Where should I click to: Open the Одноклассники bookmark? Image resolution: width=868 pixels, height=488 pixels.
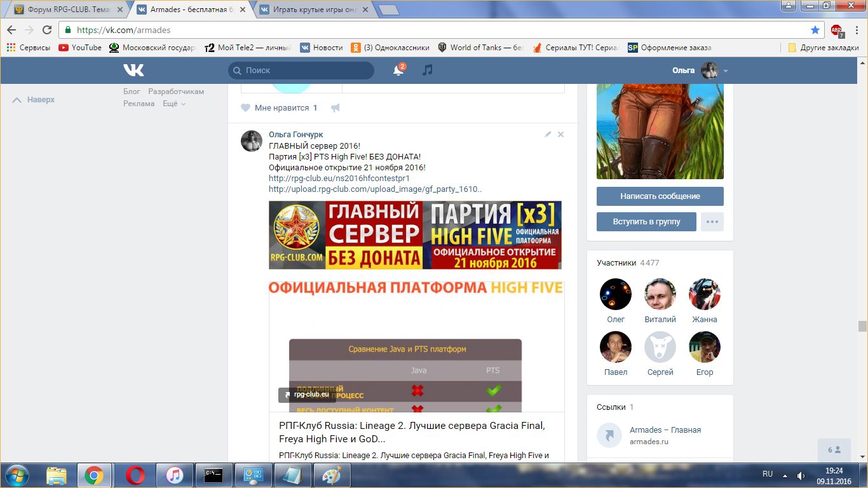[x=390, y=48]
